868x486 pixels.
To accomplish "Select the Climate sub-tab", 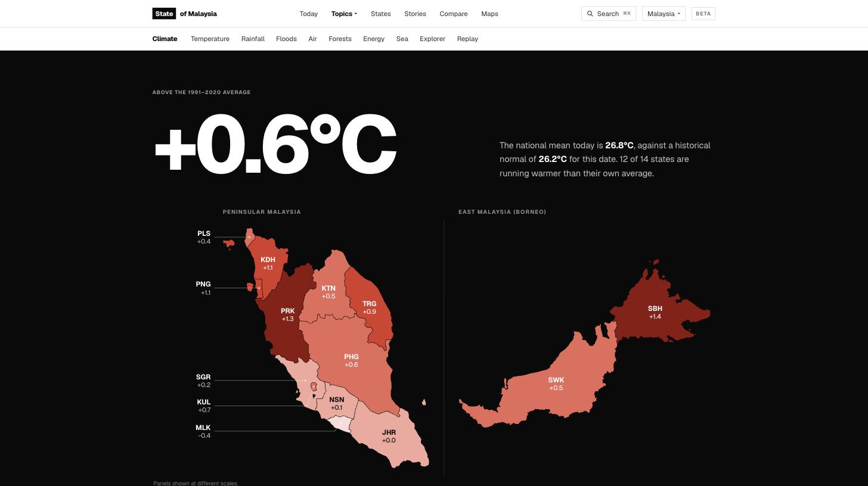I will pos(165,39).
